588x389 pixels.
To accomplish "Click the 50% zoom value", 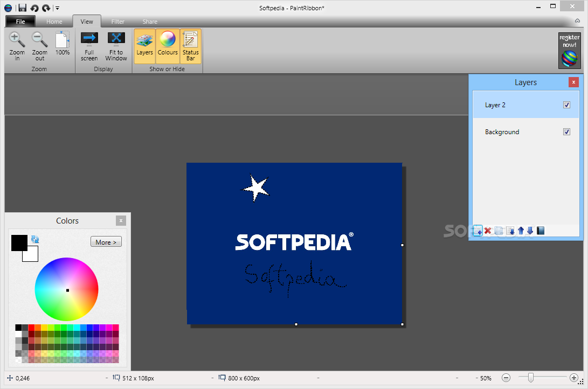I will (x=486, y=378).
